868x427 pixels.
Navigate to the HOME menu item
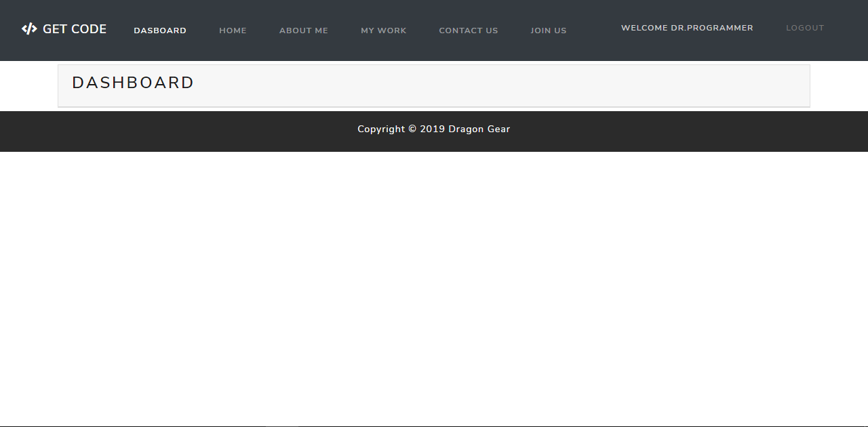click(x=233, y=30)
